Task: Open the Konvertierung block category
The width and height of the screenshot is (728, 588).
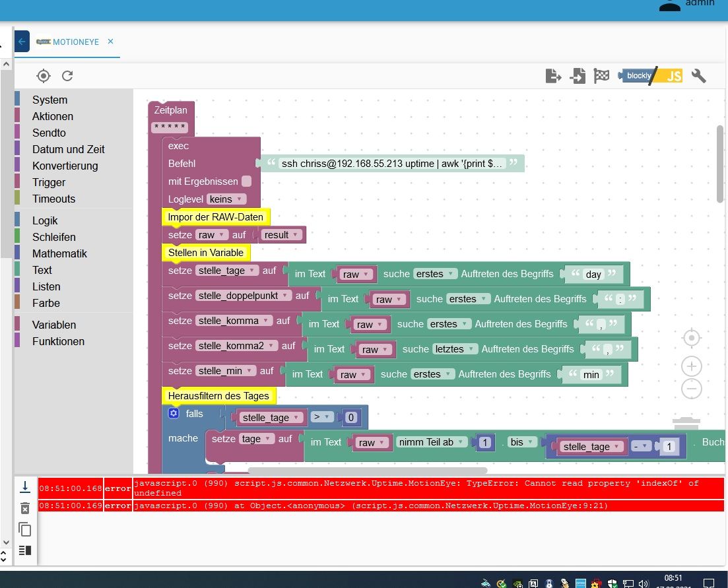Action: click(65, 166)
